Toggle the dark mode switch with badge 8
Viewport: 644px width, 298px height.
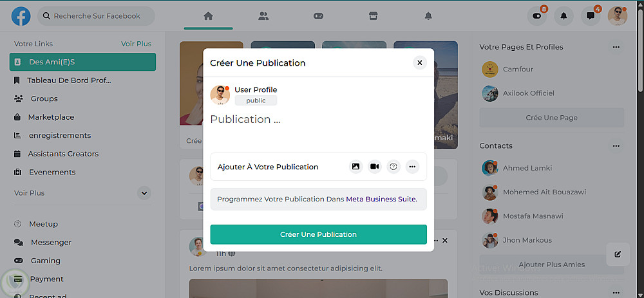537,16
